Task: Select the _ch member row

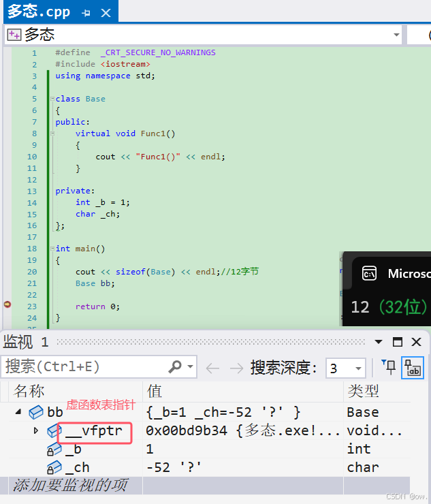Action: point(205,467)
